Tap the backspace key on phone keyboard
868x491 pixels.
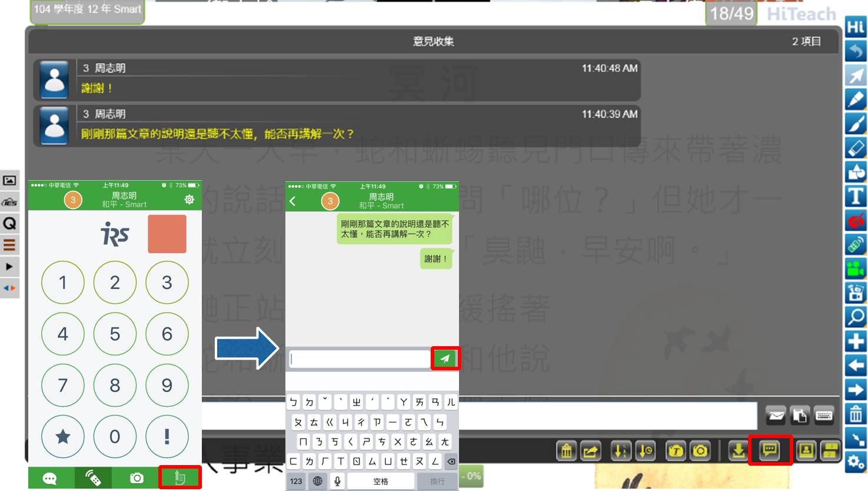451,462
